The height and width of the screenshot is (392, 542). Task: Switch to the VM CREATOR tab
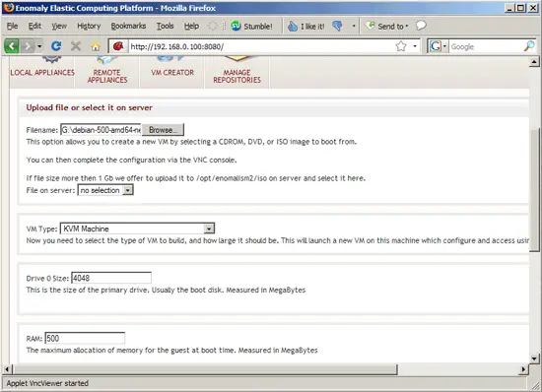[x=172, y=72]
